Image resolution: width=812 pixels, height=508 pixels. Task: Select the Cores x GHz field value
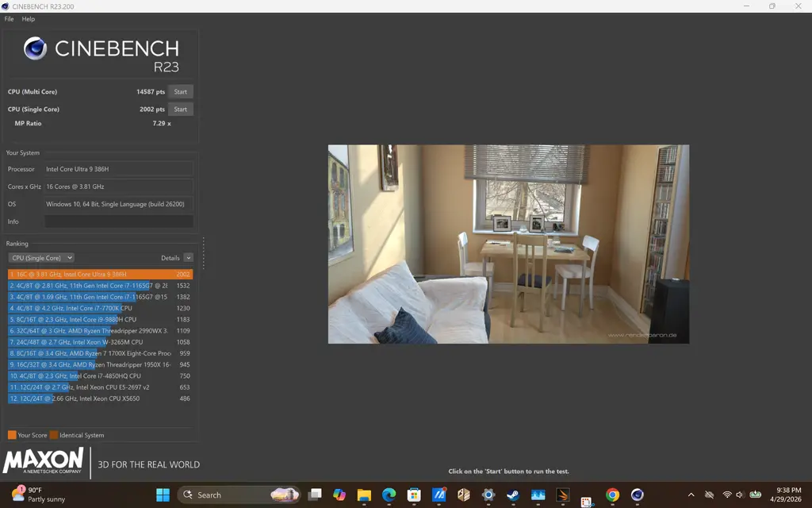click(x=119, y=187)
